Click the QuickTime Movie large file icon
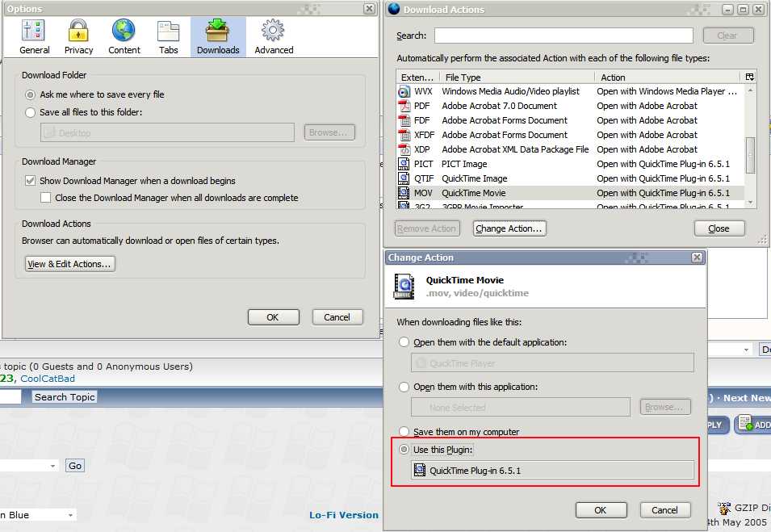 (x=404, y=286)
